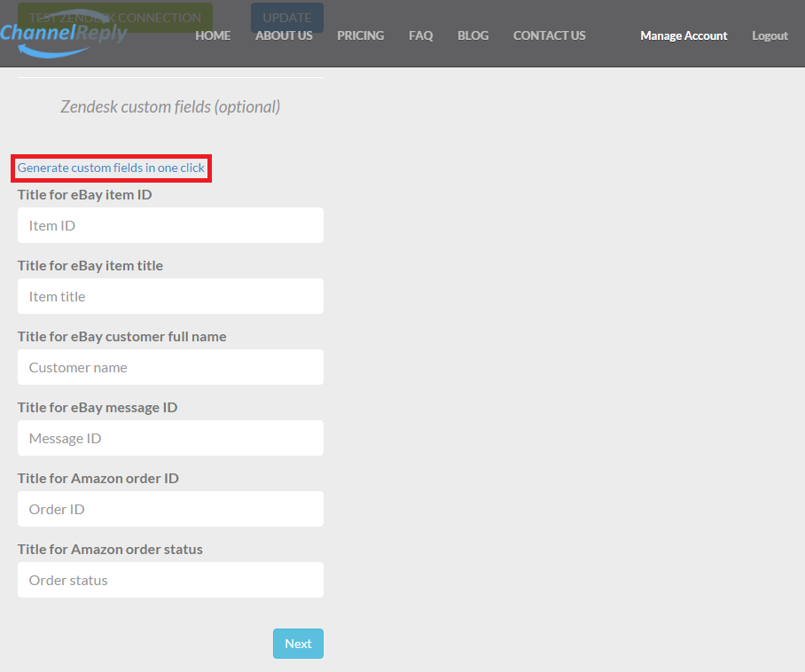This screenshot has height=672, width=805.
Task: Click the Test Zendesk Connection button
Action: 115,18
